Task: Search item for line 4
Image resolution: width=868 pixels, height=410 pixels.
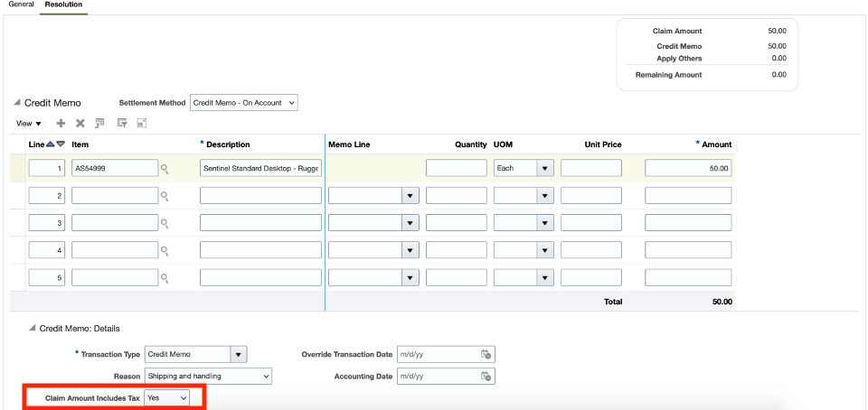Action: [x=165, y=250]
